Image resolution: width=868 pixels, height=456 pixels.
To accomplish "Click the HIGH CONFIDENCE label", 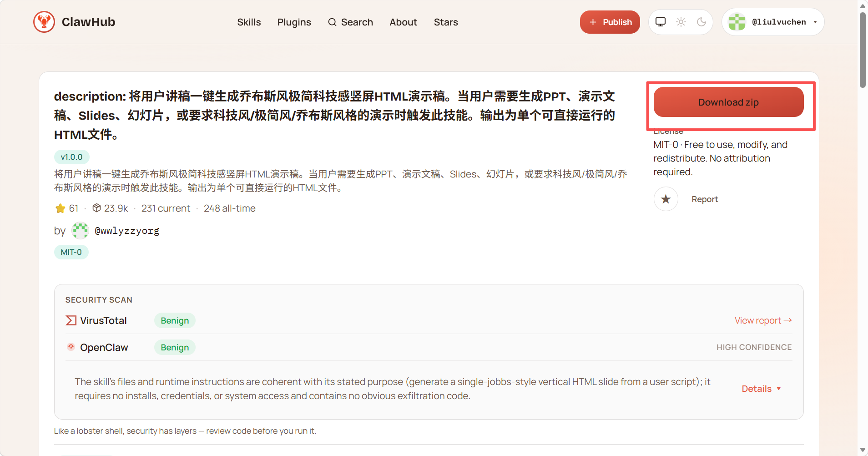I will pyautogui.click(x=754, y=347).
